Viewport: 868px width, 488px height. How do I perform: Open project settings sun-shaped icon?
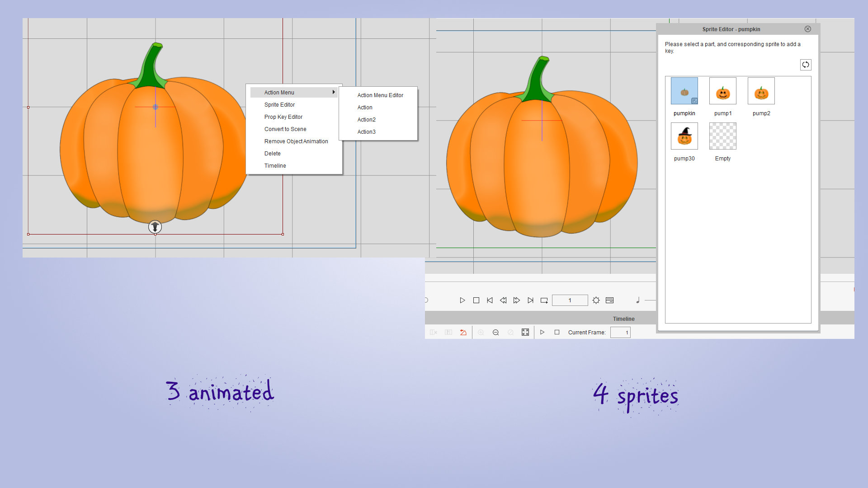[596, 300]
